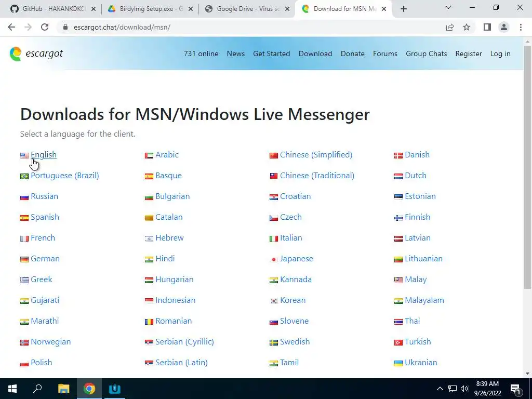Click the Escargot logo icon

(16, 54)
